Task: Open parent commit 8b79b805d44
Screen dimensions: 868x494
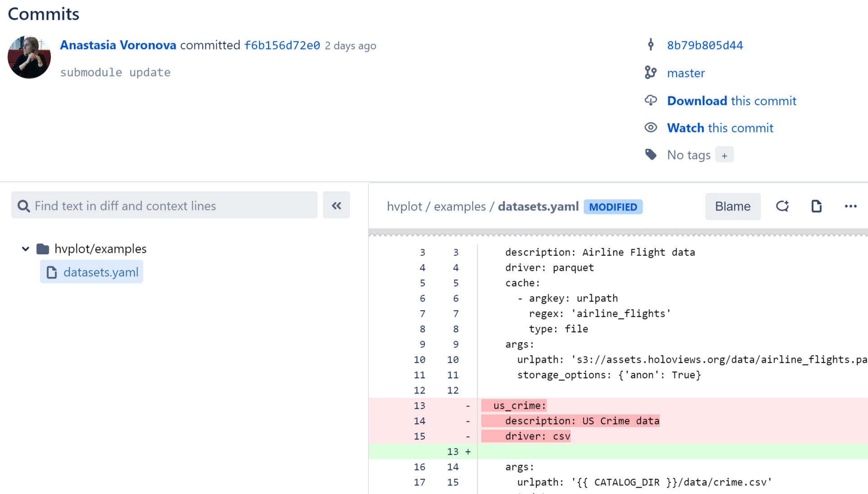Action: click(704, 45)
